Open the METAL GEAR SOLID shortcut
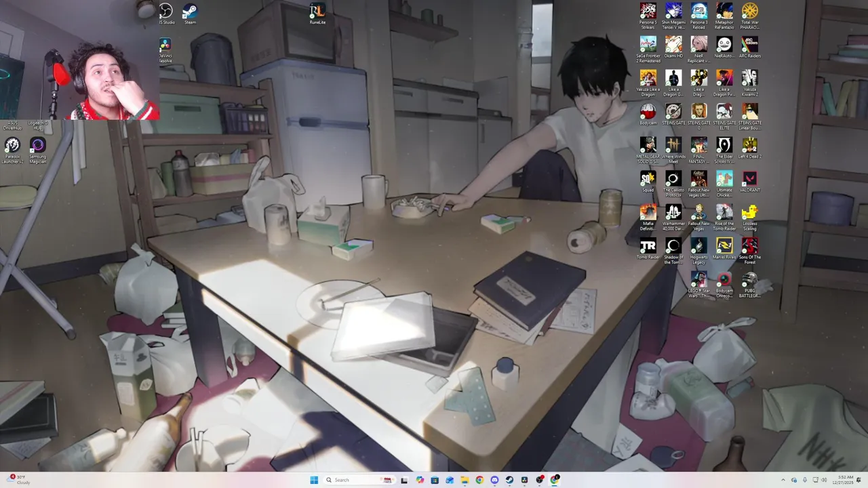868x488 pixels. click(648, 150)
